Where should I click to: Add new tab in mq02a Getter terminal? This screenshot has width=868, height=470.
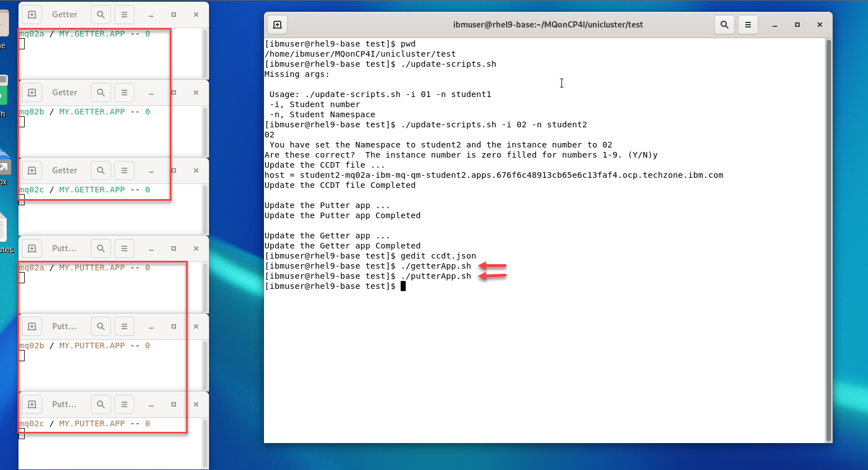[32, 15]
